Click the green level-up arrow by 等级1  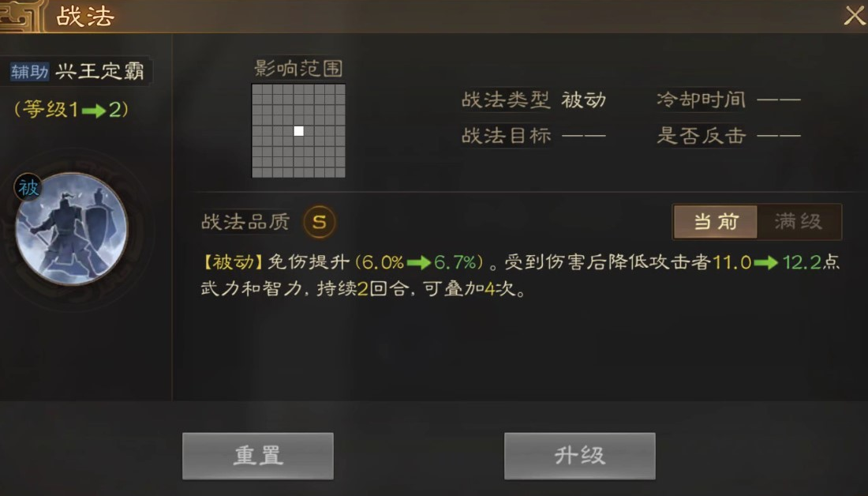(94, 111)
